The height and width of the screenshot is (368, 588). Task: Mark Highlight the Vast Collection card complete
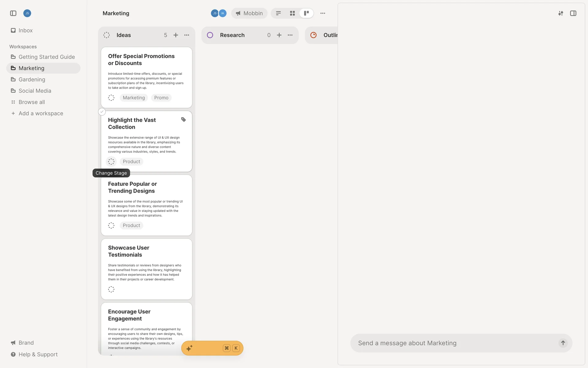(x=102, y=112)
